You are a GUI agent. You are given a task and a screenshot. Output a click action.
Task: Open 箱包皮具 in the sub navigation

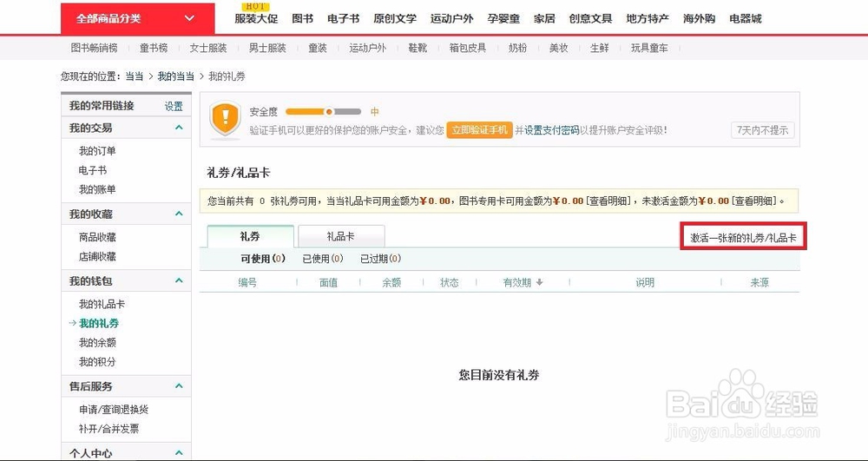pyautogui.click(x=468, y=48)
